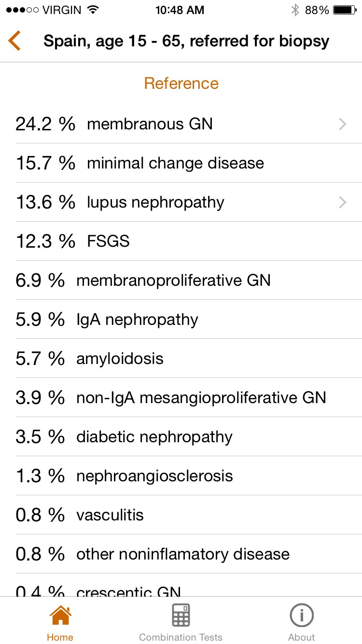Tap the orange back arrow icon
The height and width of the screenshot is (644, 362).
pyautogui.click(x=14, y=41)
